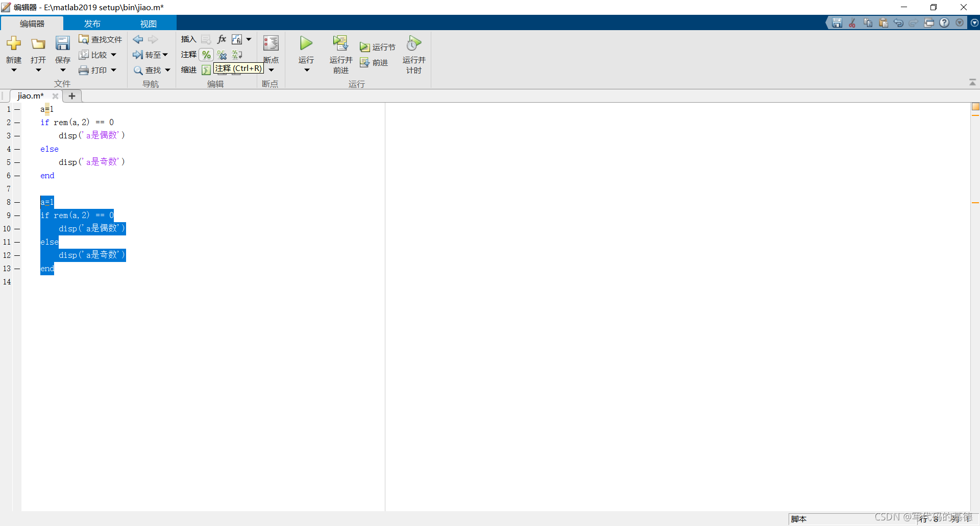Expand the Breakpoints (断点) dropdown arrow
The image size is (980, 526).
pyautogui.click(x=271, y=70)
